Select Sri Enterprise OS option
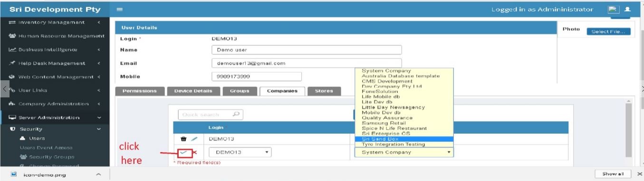644x181 pixels. pos(404,133)
